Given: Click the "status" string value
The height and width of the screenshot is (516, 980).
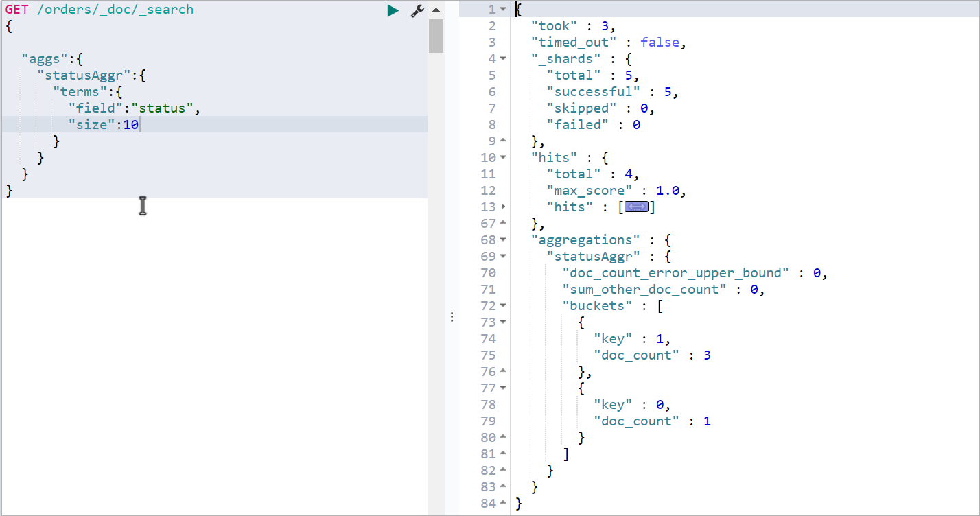Looking at the screenshot, I should (162, 108).
